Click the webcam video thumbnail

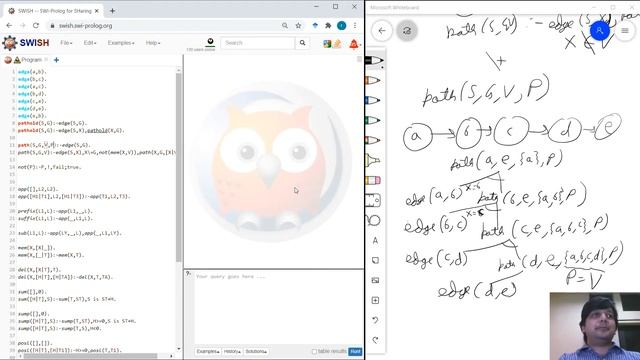(595, 326)
